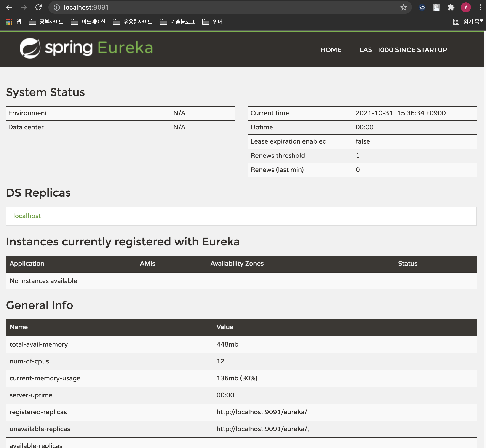Viewport: 486px width, 448px height.
Task: Click the site info icon in address bar
Action: click(x=57, y=8)
